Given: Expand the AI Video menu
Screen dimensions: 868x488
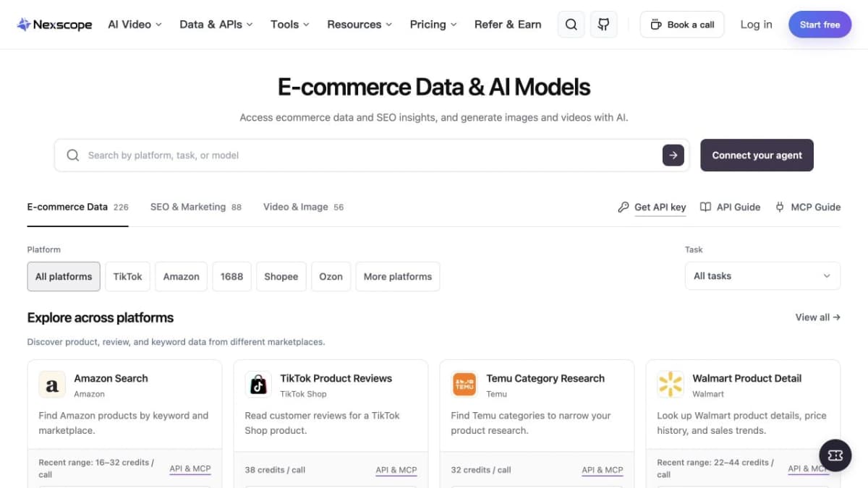Looking at the screenshot, I should click(x=135, y=25).
